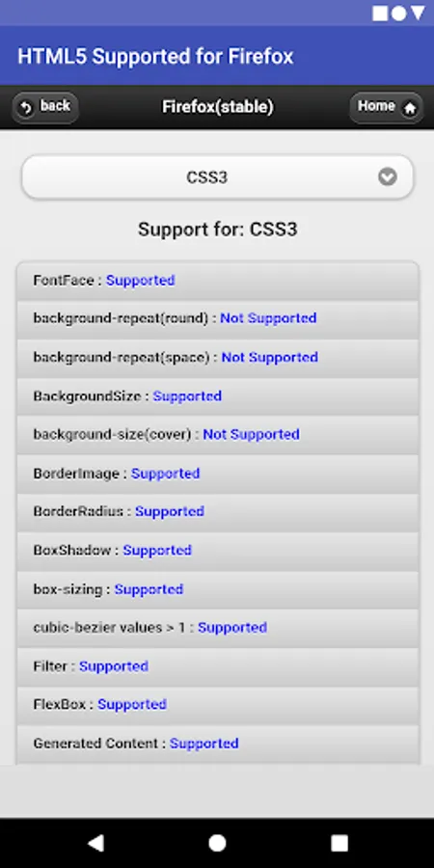This screenshot has height=868, width=434.
Task: Tap status bar circle icon
Action: click(x=398, y=14)
